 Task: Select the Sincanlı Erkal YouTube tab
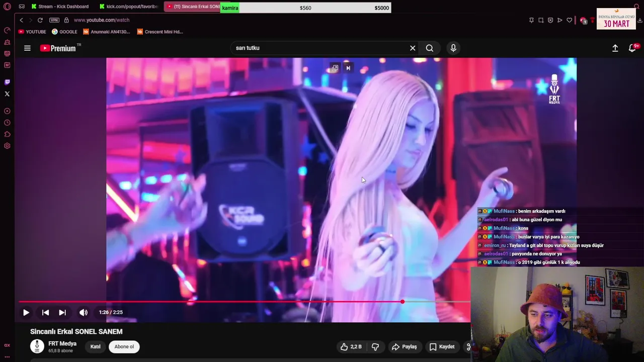pyautogui.click(x=193, y=7)
